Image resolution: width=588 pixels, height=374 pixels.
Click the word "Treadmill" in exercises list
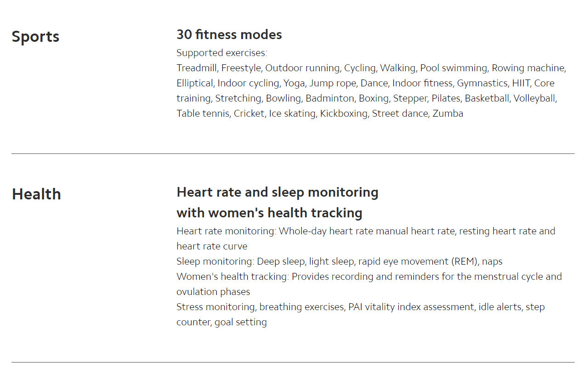click(x=196, y=68)
